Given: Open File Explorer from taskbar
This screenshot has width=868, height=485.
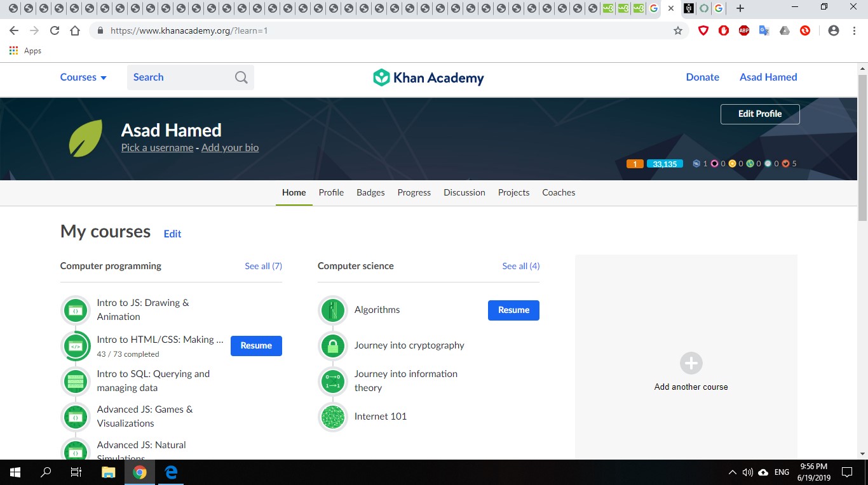Looking at the screenshot, I should coord(109,472).
